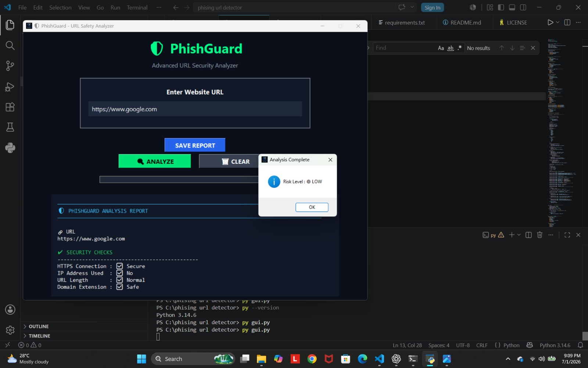Open new terminal launch profile dropdown
The height and width of the screenshot is (368, 588).
[519, 235]
